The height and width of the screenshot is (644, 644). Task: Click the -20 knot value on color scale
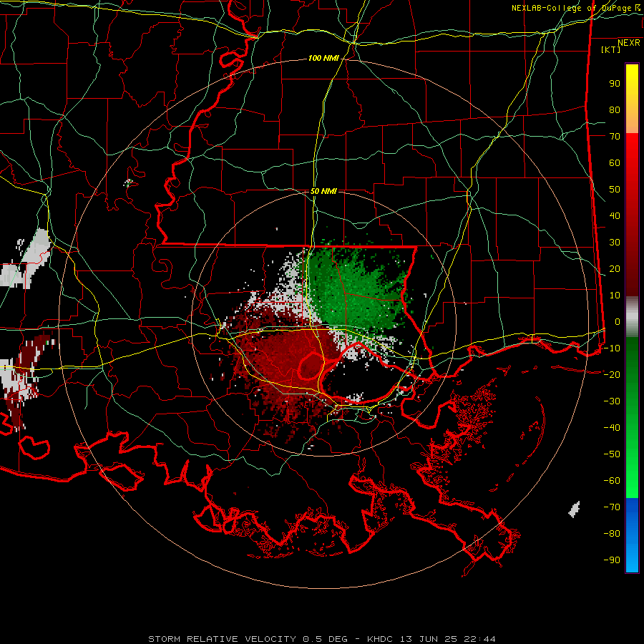[612, 375]
